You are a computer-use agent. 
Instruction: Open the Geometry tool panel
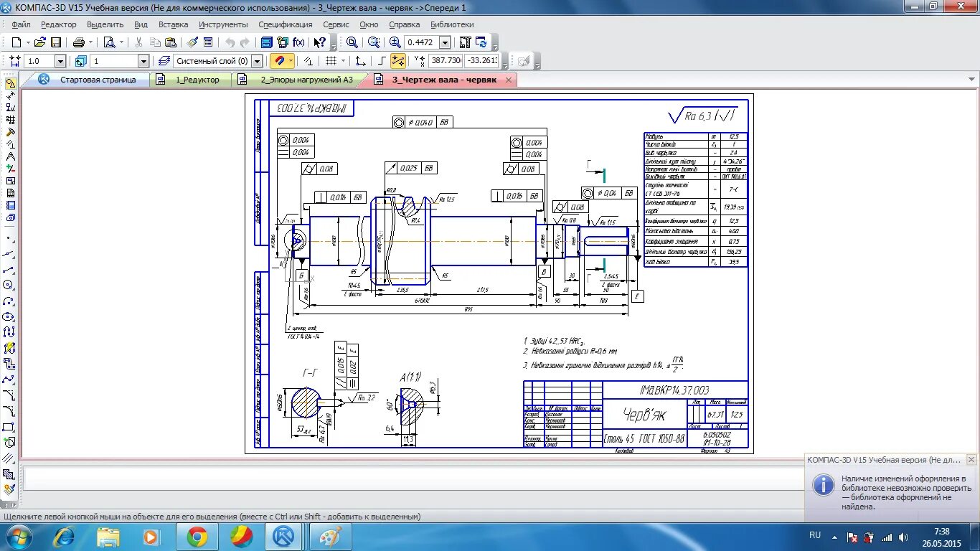pyautogui.click(x=10, y=83)
